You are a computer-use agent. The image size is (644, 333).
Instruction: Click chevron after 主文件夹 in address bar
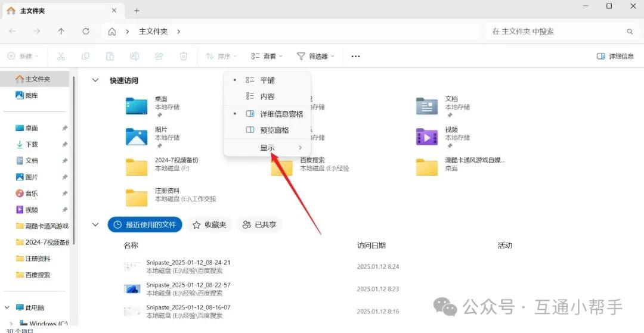coord(179,32)
